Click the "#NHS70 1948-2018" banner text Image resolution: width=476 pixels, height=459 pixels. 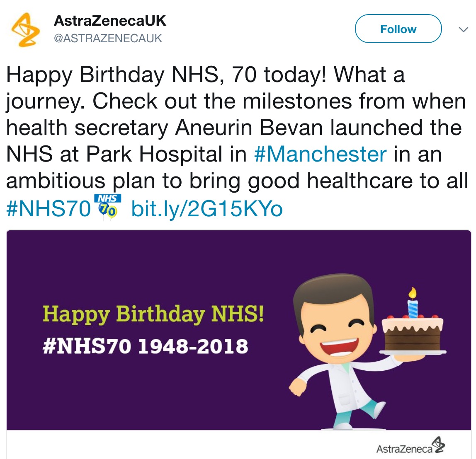(145, 346)
